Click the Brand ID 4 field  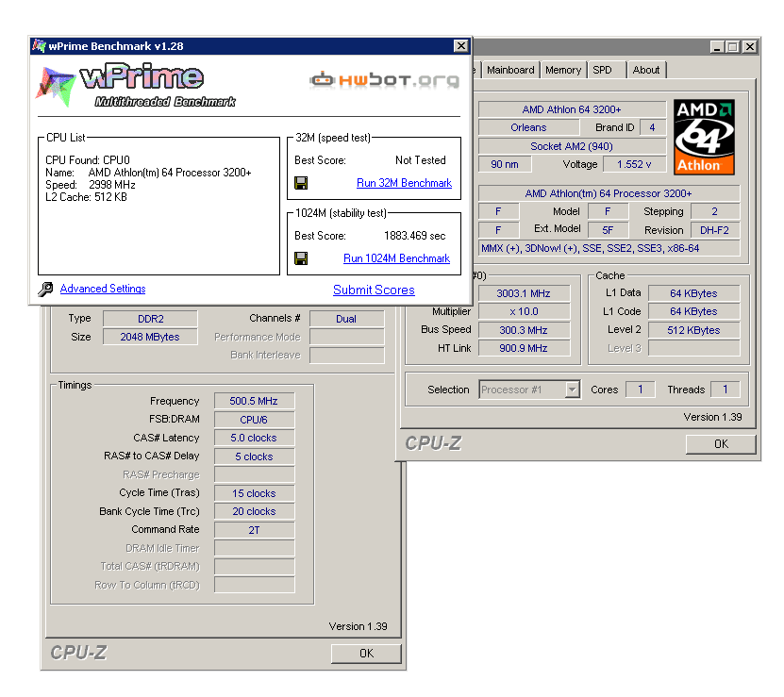coord(653,127)
